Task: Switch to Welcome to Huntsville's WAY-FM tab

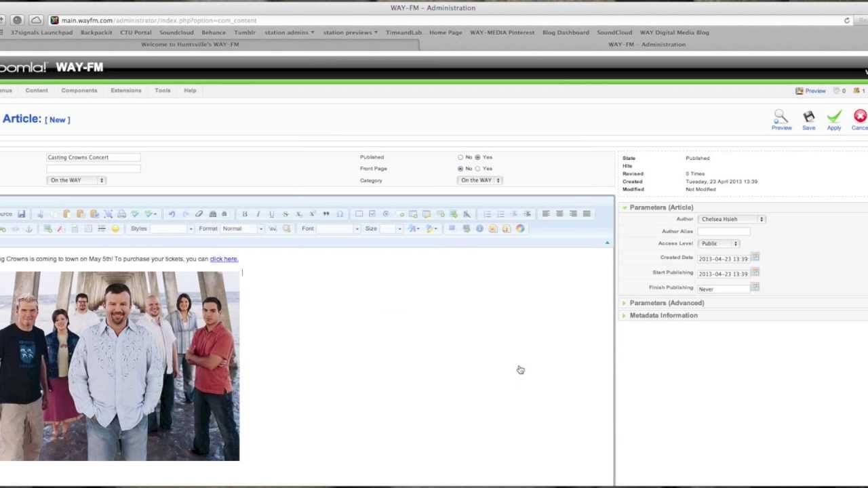Action: (190, 44)
